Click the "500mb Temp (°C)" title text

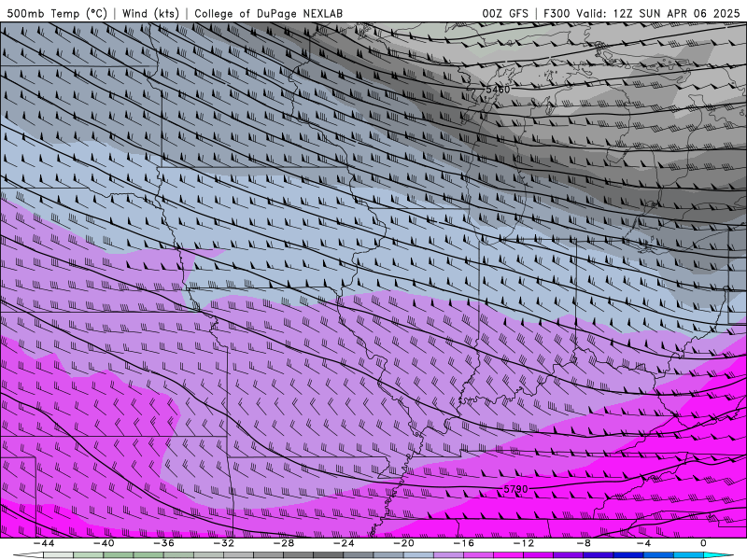[57, 13]
